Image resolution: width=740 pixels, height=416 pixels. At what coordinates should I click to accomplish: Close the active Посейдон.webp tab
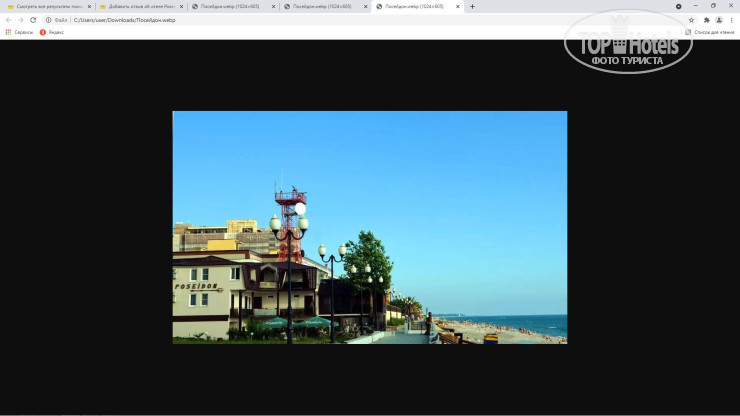point(458,6)
